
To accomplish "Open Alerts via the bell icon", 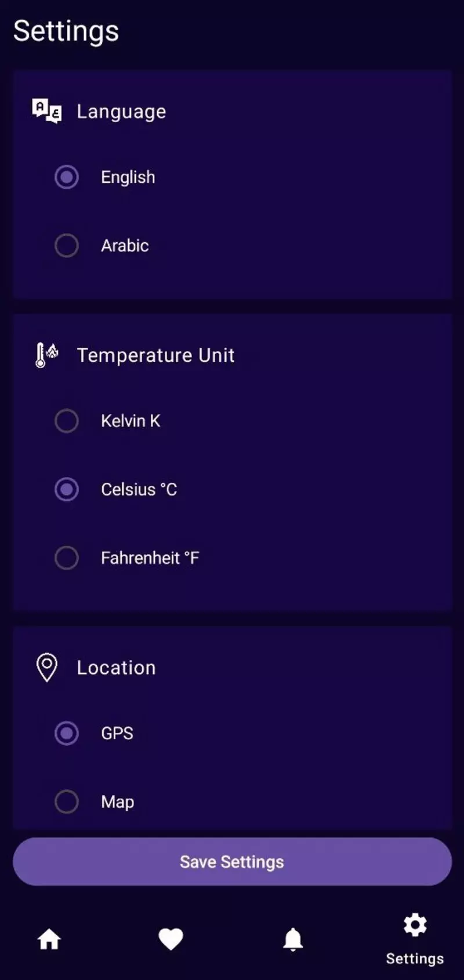I will (x=293, y=939).
